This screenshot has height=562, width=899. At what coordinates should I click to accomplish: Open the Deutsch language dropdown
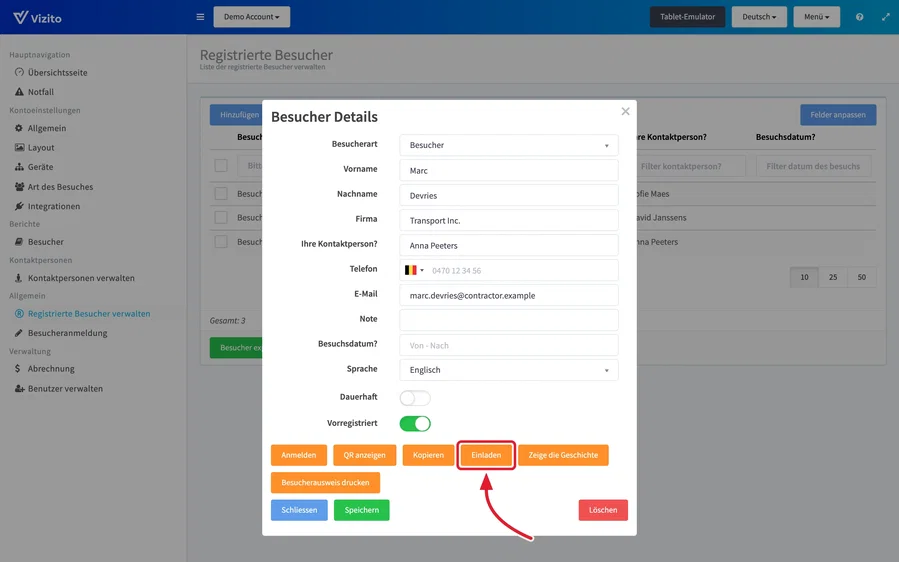(x=759, y=17)
